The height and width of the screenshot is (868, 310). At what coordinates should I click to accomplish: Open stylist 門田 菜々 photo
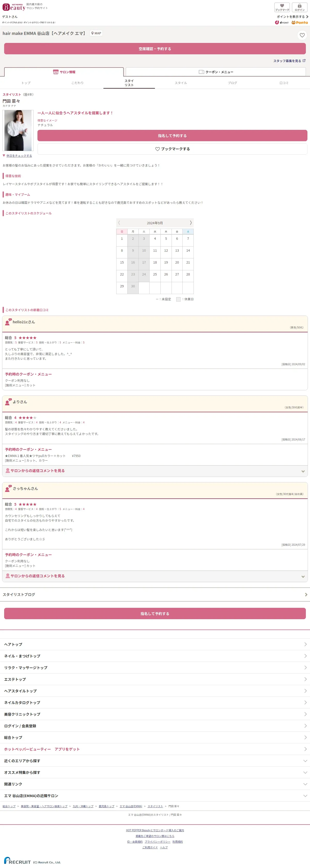point(18,130)
